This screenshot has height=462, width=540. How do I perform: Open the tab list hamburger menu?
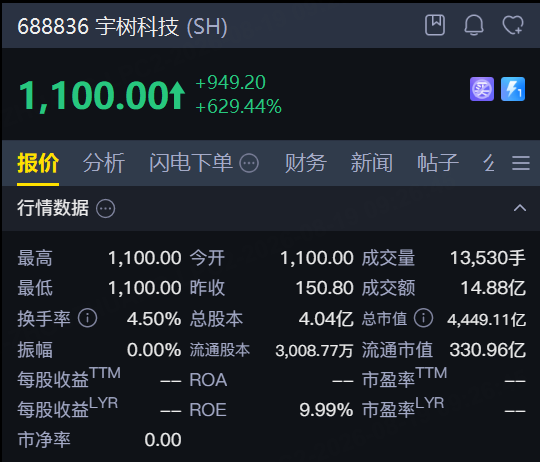520,163
